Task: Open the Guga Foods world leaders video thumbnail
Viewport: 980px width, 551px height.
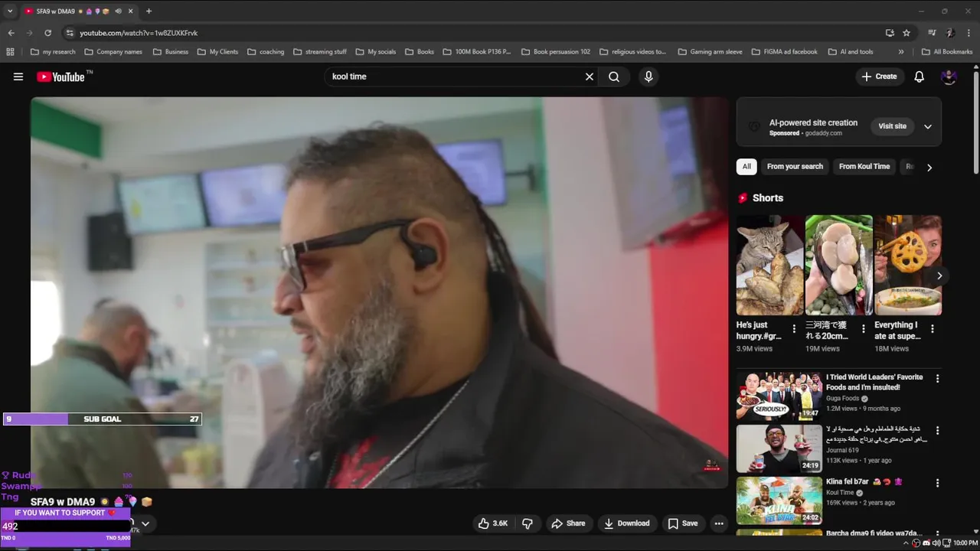Action: (x=779, y=396)
